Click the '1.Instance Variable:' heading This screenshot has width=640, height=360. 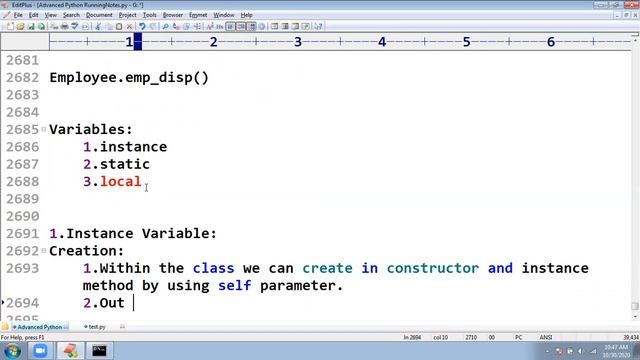tap(133, 233)
